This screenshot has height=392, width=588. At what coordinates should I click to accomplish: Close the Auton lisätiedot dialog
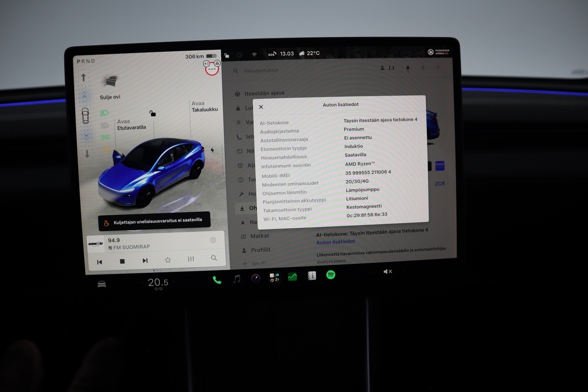pos(261,107)
